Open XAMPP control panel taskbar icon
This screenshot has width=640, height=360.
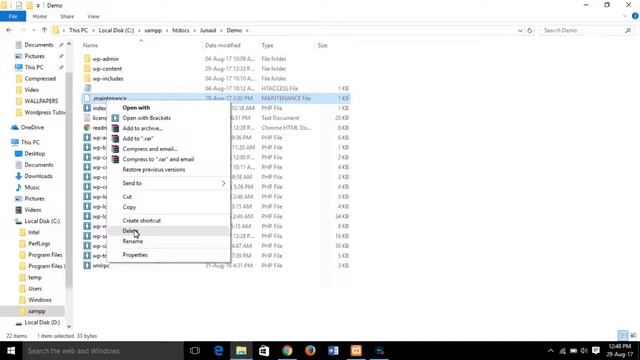356,351
